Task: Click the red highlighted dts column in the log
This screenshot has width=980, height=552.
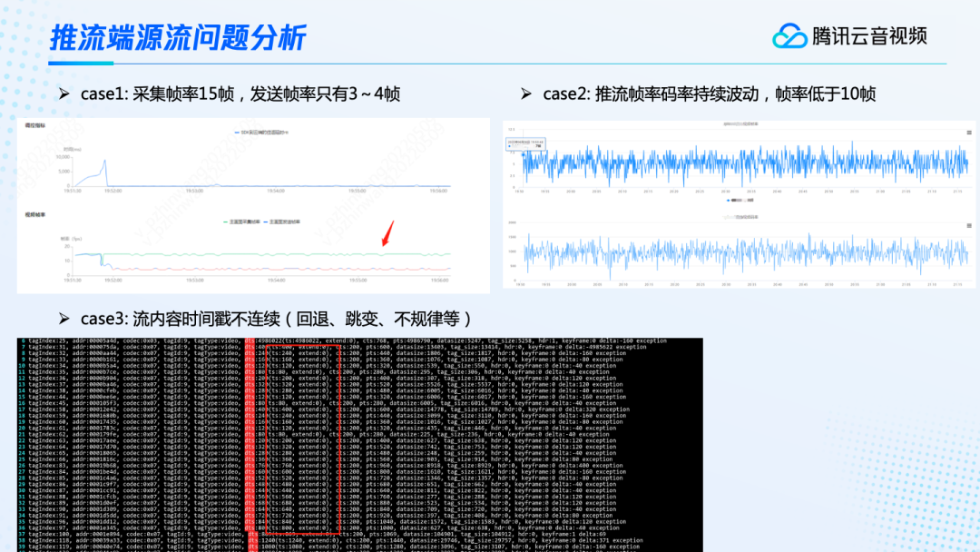Action: coord(251,436)
